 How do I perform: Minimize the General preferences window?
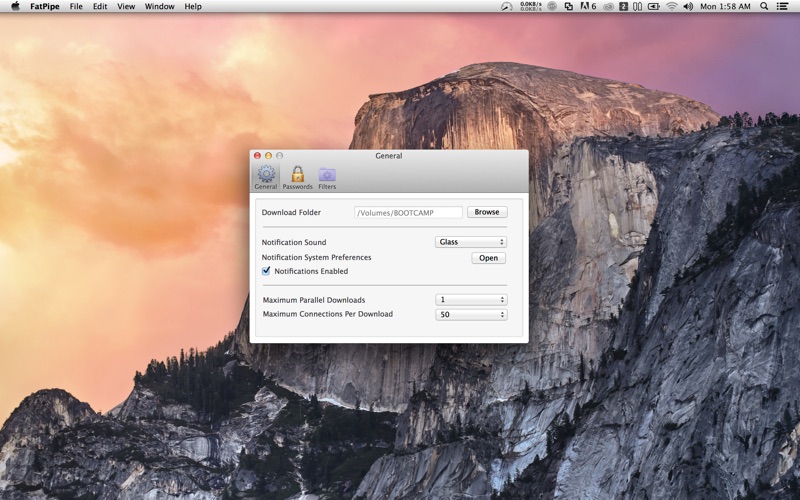pyautogui.click(x=268, y=156)
